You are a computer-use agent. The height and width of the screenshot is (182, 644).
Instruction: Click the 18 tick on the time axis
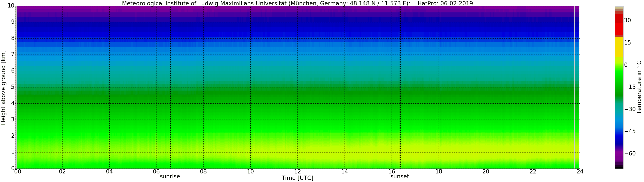[x=439, y=172]
